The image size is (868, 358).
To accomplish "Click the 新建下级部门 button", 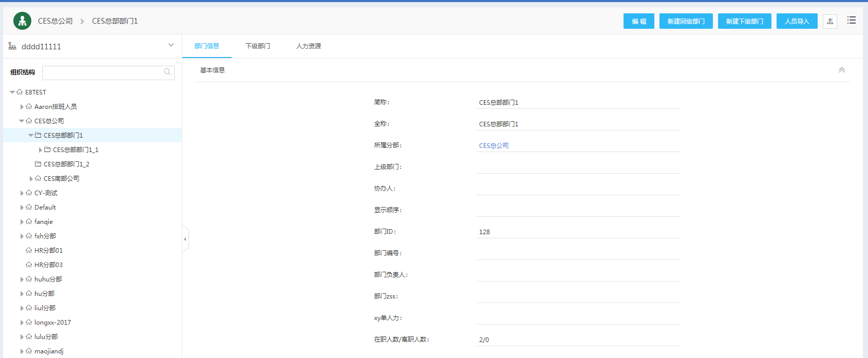I will [x=744, y=22].
